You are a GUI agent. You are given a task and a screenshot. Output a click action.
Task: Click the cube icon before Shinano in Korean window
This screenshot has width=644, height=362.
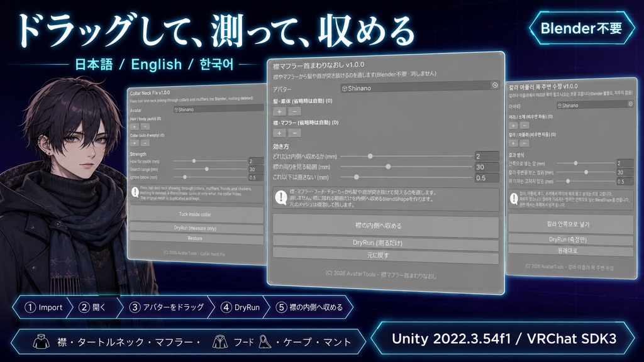(x=559, y=106)
